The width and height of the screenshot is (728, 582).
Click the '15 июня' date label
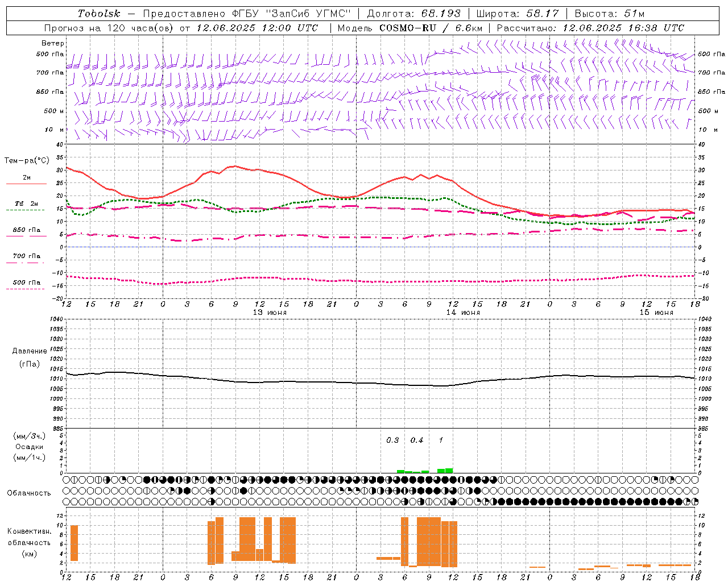(x=656, y=313)
